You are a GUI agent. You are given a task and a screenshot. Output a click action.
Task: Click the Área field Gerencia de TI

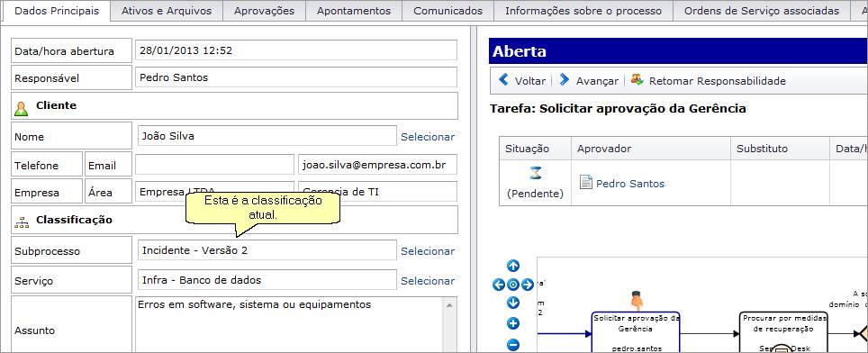click(377, 192)
